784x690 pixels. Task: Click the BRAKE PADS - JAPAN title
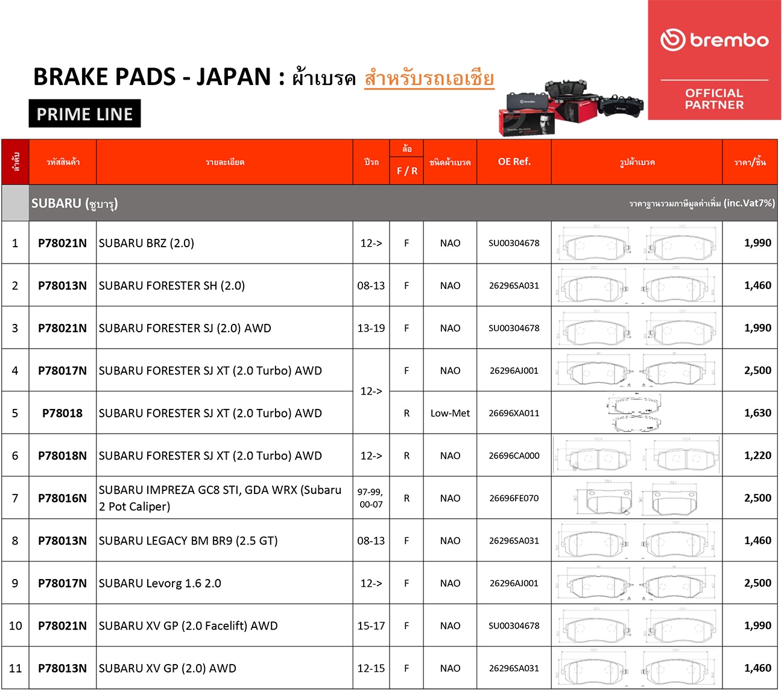(x=159, y=77)
